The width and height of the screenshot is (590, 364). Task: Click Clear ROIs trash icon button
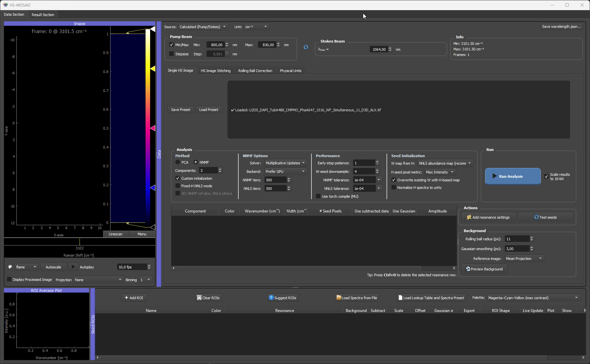pyautogui.click(x=208, y=298)
